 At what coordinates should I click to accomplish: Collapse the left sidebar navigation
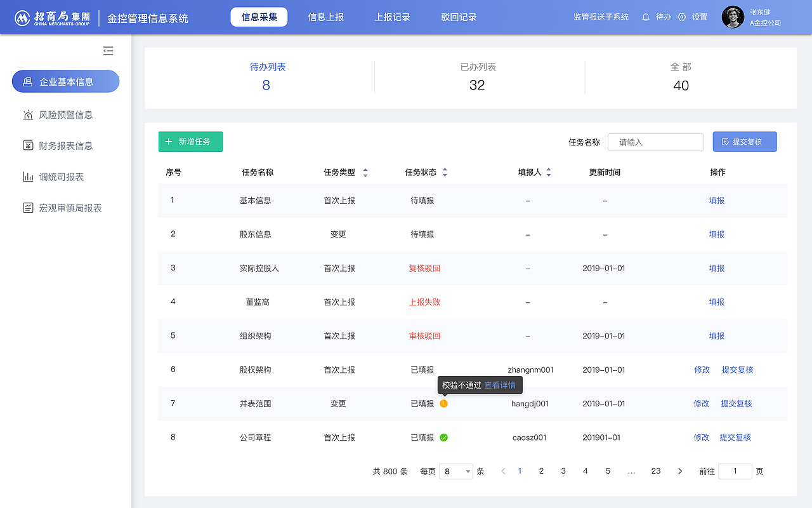coord(108,50)
